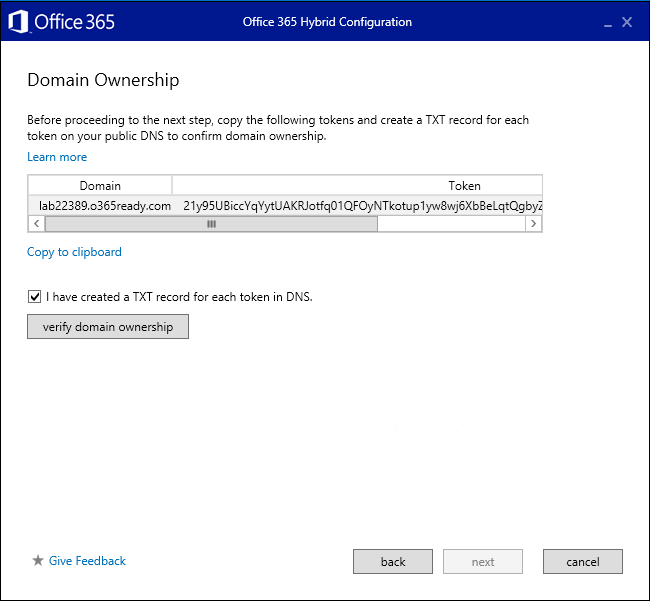Viewport: 650px width, 601px height.
Task: Minimize the Hybrid Configuration window
Action: (608, 24)
